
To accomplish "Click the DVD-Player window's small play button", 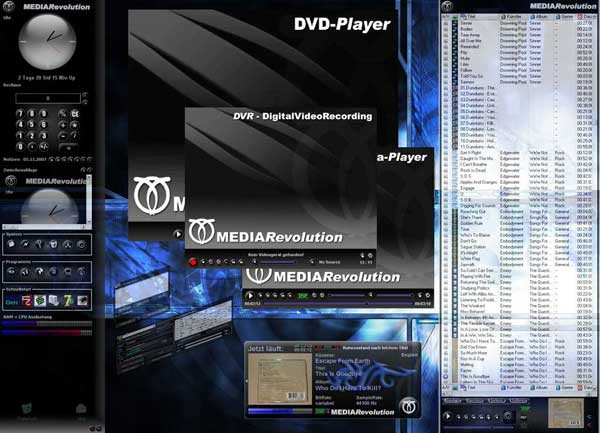I will (178, 234).
